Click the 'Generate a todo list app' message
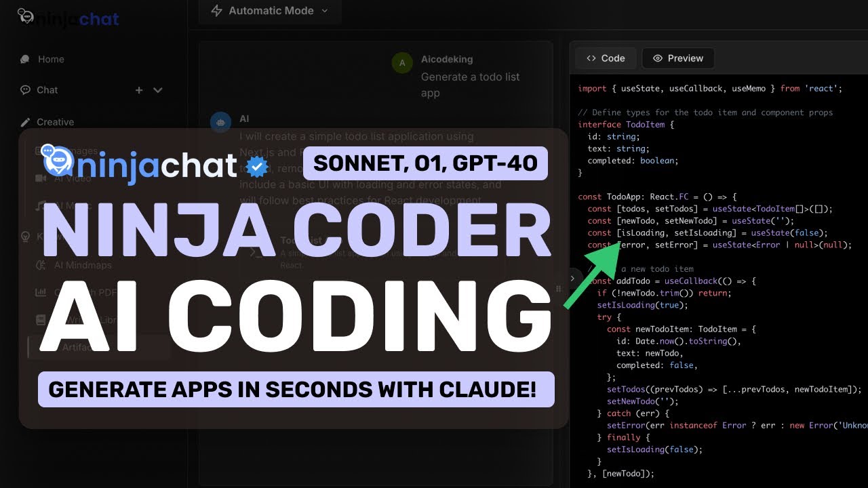 pyautogui.click(x=471, y=85)
